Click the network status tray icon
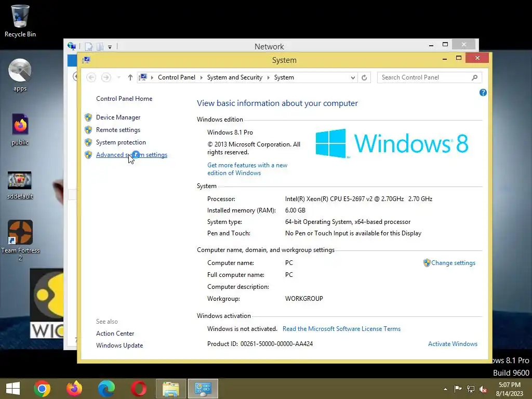The height and width of the screenshot is (399, 532). pos(471,389)
